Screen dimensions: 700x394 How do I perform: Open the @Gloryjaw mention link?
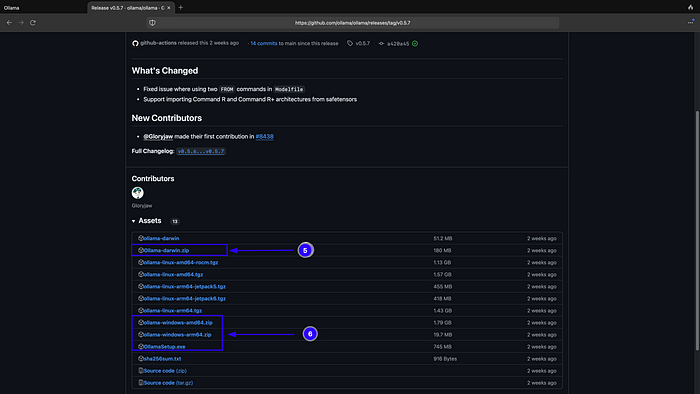coord(158,137)
